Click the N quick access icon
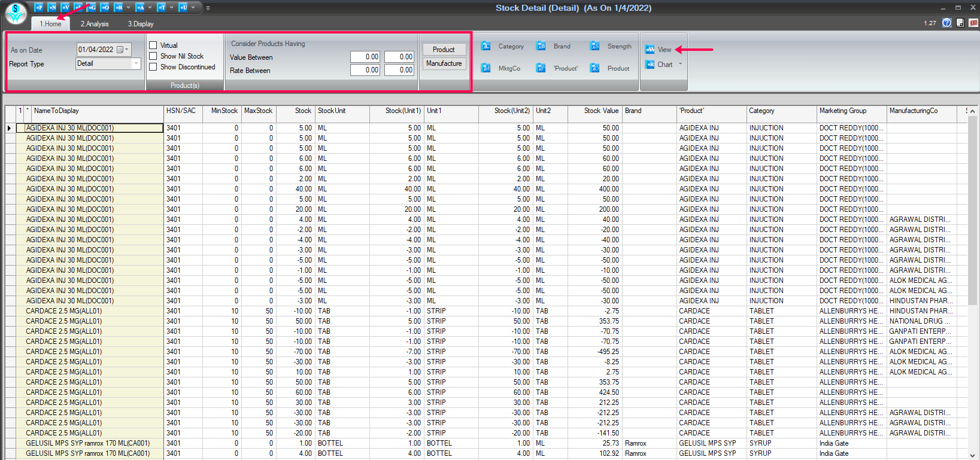This screenshot has height=460, width=980. tap(52, 7)
